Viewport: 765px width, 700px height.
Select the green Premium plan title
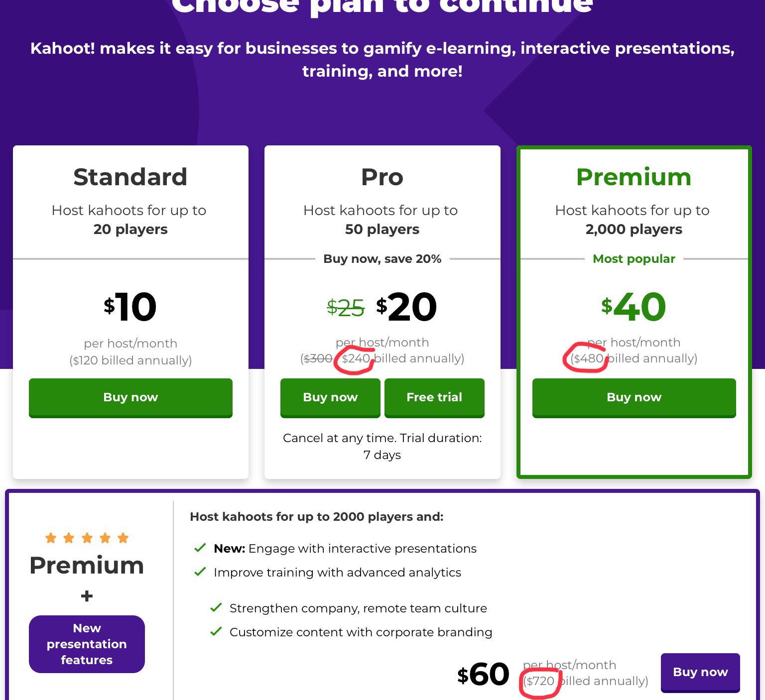point(634,177)
